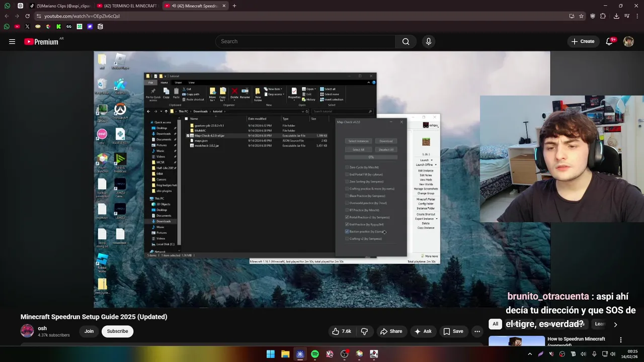Toggle Zero Sorting (by Semperzz) checkbox
The image size is (644, 362).
coord(347,182)
